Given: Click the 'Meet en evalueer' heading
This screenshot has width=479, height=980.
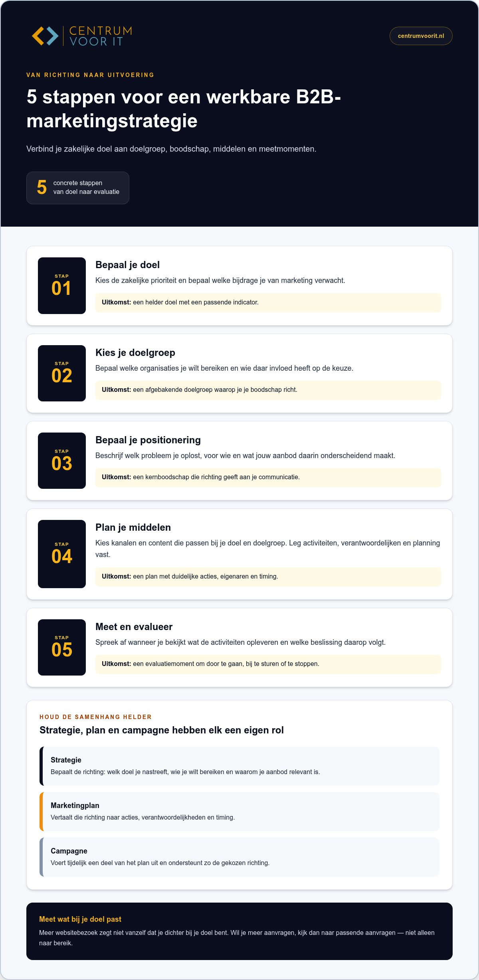Looking at the screenshot, I should pyautogui.click(x=134, y=627).
